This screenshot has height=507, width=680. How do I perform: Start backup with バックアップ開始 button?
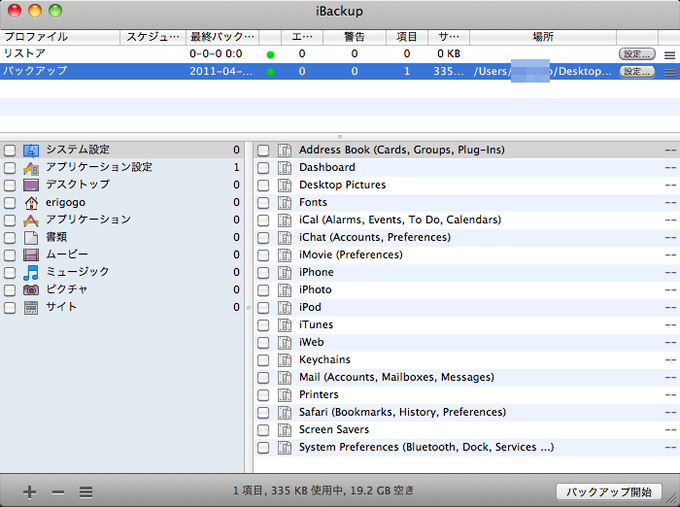coord(609,492)
